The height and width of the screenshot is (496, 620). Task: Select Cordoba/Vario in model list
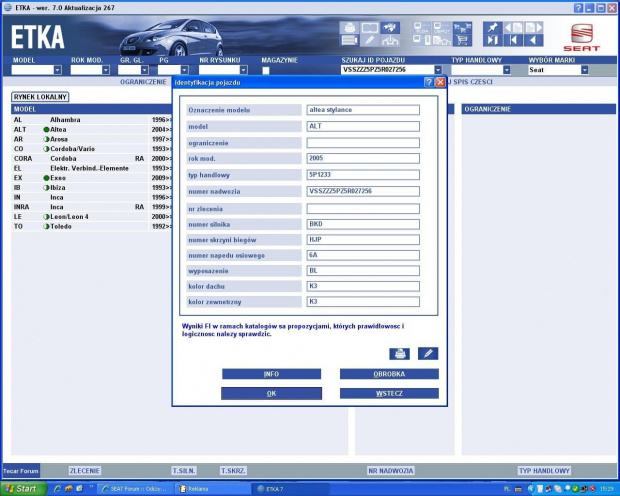pos(91,149)
